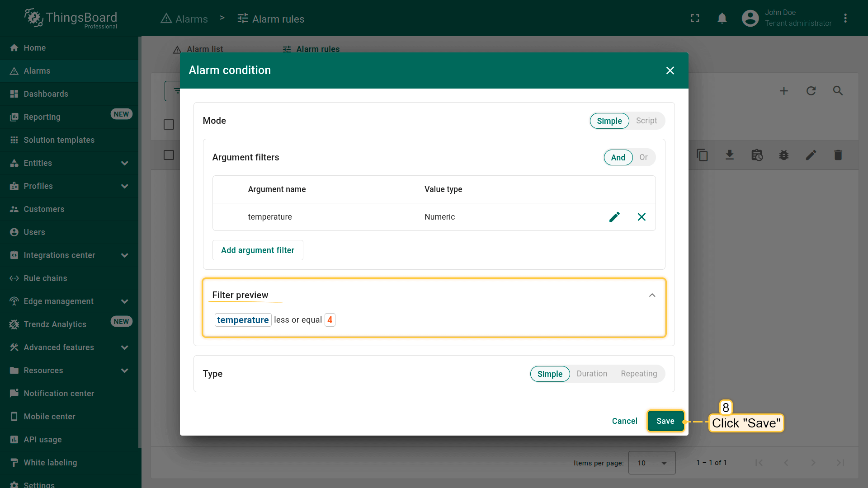Open the notifications bell
The width and height of the screenshot is (868, 488).
click(722, 18)
